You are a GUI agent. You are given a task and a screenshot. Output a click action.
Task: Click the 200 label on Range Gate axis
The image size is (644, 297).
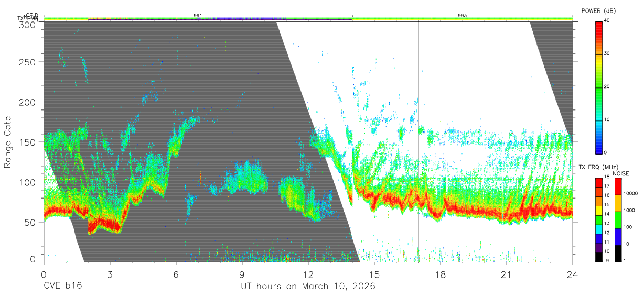pos(28,102)
